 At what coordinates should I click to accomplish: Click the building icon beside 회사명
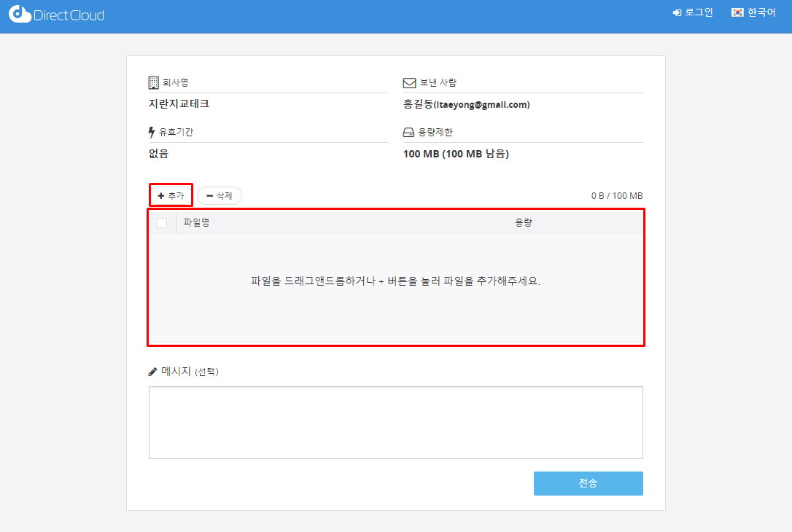point(153,82)
